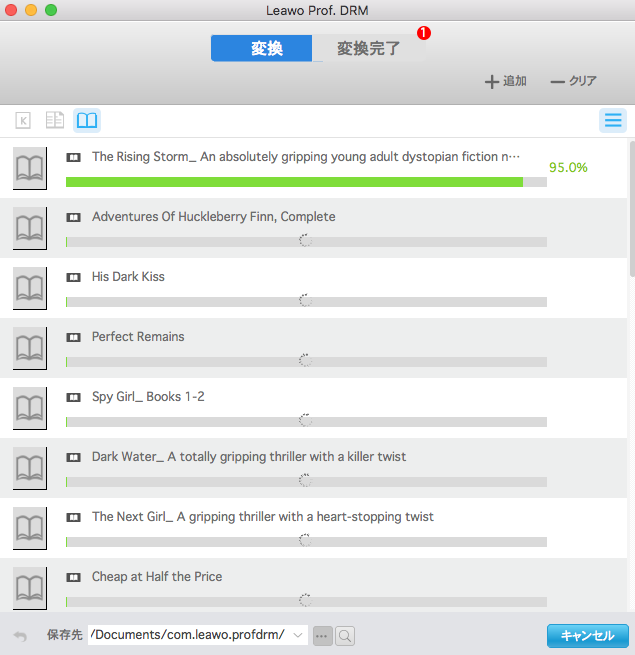Screen dimensions: 635x655
Task: Toggle the list view menu icon
Action: (613, 120)
